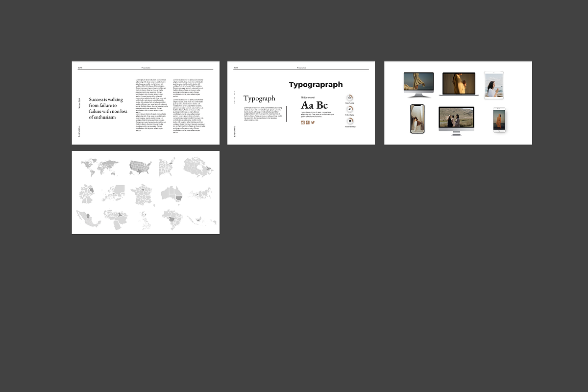Select the Indonesia map graphic
This screenshot has width=588, height=392.
click(201, 220)
